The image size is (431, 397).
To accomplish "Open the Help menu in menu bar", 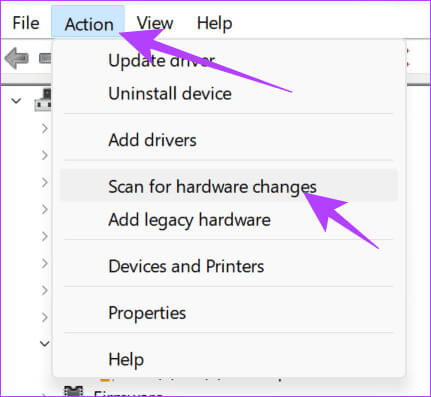I will tap(214, 23).
